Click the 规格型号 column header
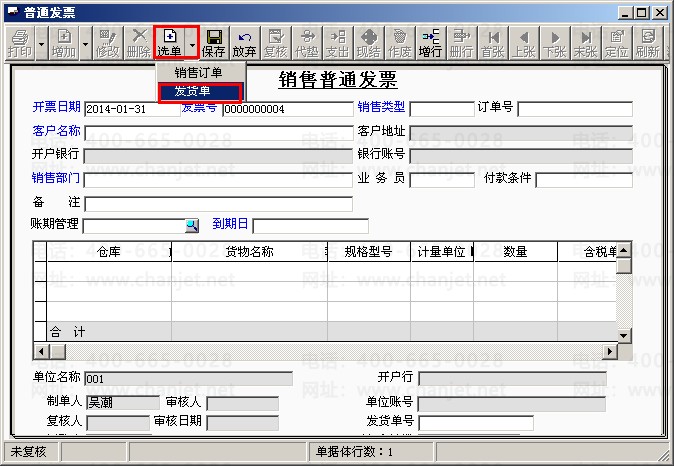Viewport: 674px width, 466px height. coord(369,252)
